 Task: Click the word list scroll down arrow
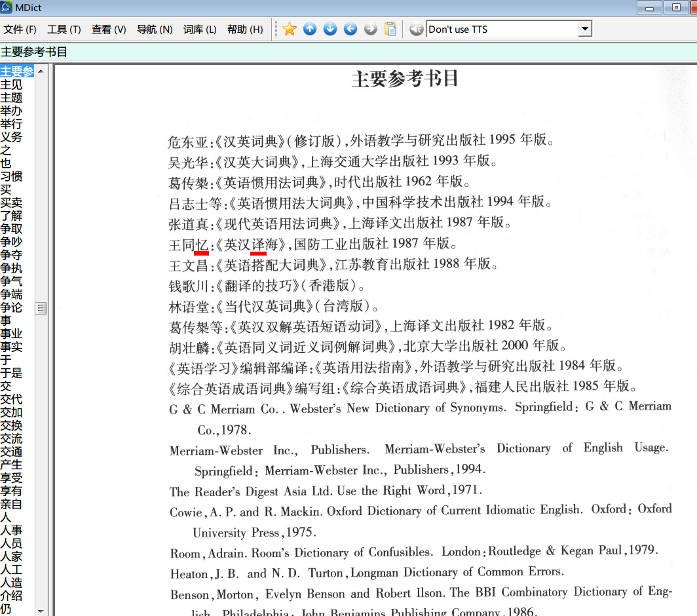click(x=41, y=611)
